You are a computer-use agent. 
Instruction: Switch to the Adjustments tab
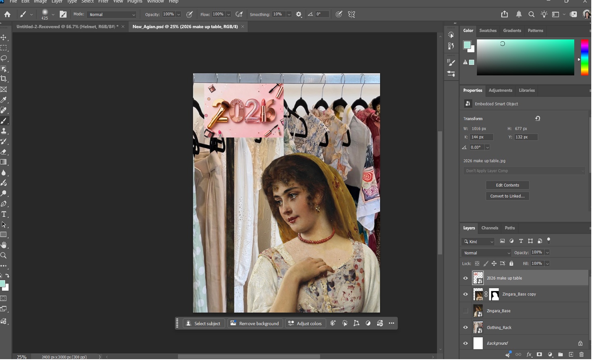pos(500,91)
